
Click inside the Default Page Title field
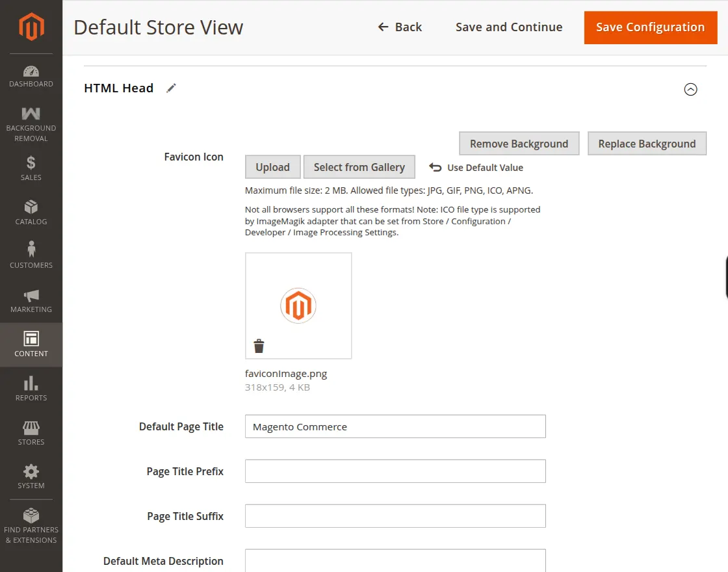coord(395,426)
